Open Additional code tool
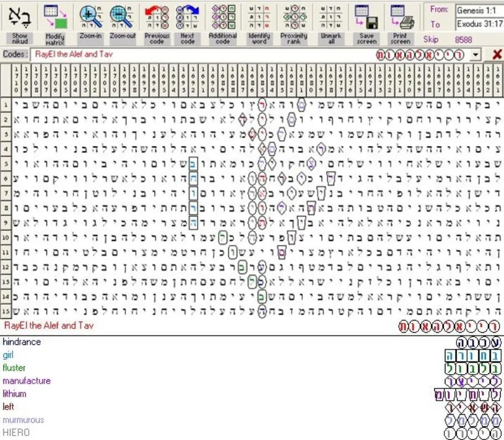 pyautogui.click(x=223, y=16)
